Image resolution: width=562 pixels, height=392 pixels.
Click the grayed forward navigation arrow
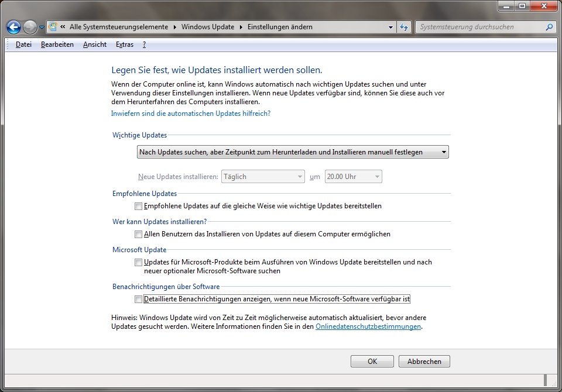[x=30, y=27]
